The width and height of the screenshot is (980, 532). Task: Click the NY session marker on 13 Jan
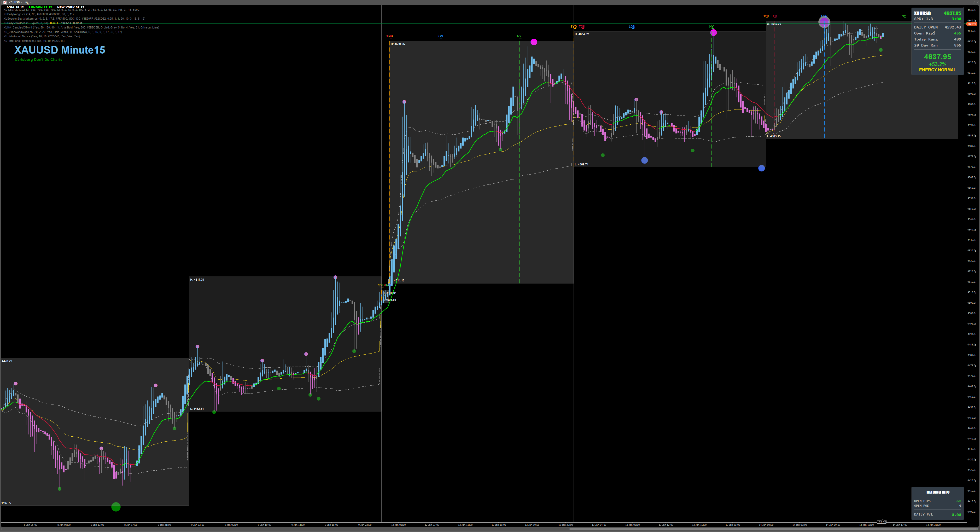pyautogui.click(x=711, y=27)
